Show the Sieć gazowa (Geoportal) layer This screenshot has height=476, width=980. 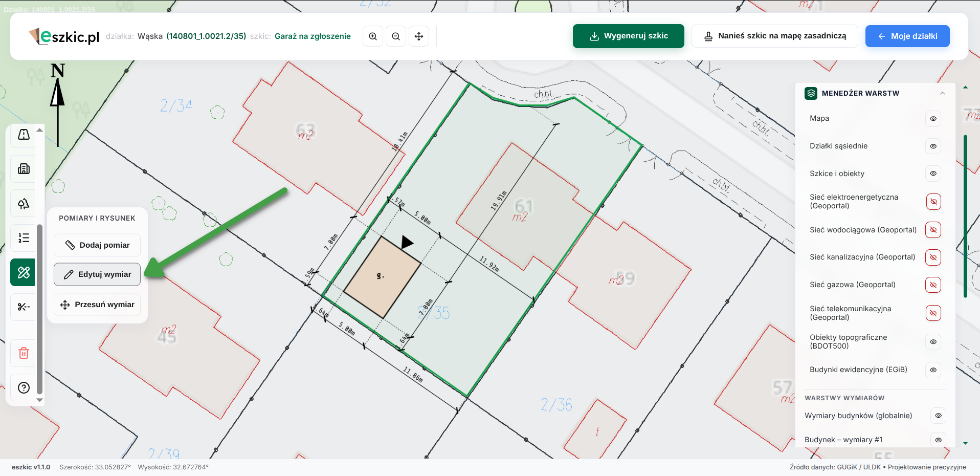click(x=933, y=285)
